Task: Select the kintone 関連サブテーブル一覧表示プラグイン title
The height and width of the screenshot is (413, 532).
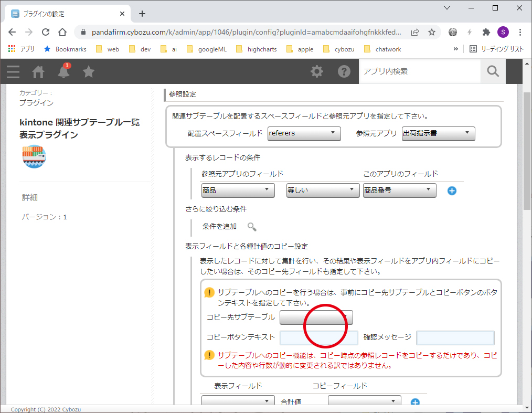Action: (x=79, y=128)
